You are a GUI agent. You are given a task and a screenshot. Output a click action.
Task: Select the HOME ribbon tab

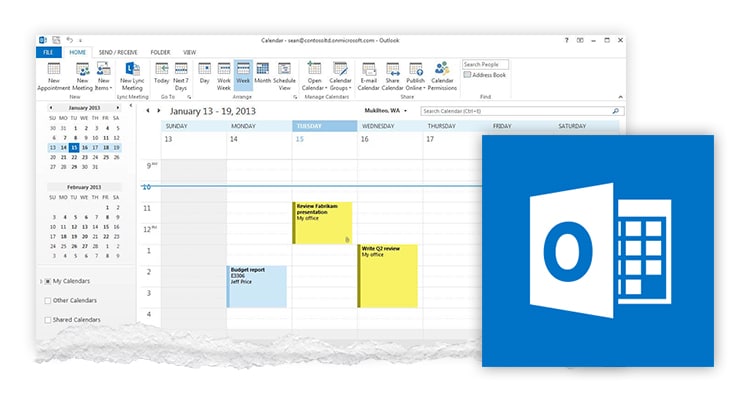77,52
